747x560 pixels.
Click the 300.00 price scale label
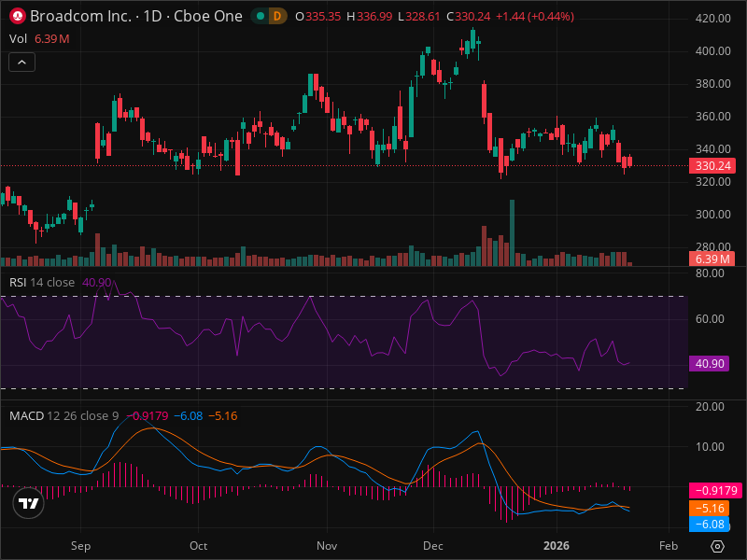coord(712,215)
